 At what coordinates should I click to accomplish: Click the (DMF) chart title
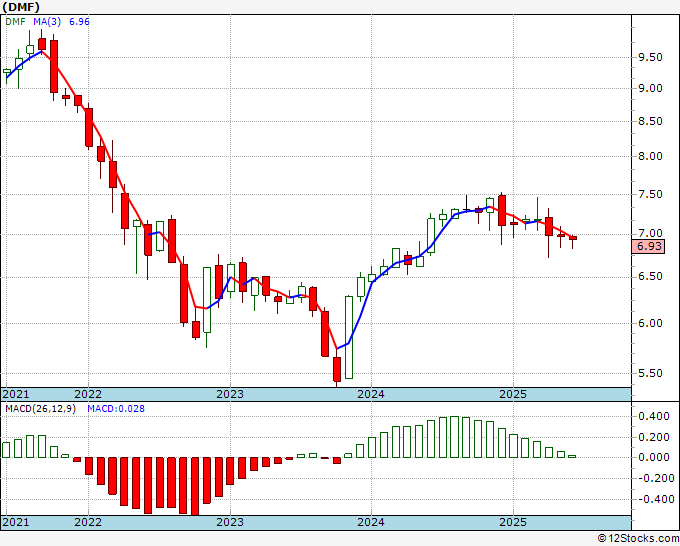(x=21, y=7)
